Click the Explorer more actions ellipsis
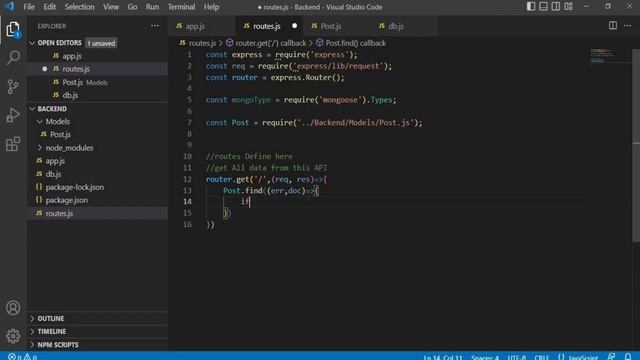The height and width of the screenshot is (360, 640). click(x=155, y=26)
